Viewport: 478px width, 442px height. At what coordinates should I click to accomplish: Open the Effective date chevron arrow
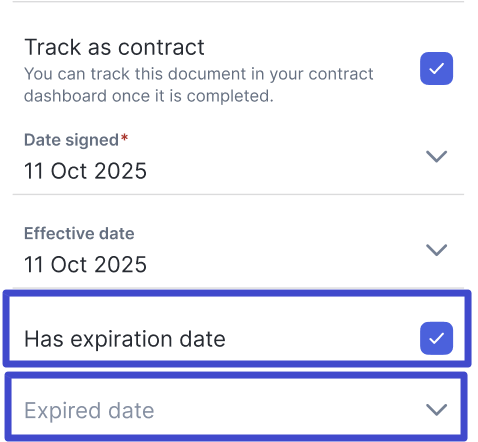click(436, 250)
